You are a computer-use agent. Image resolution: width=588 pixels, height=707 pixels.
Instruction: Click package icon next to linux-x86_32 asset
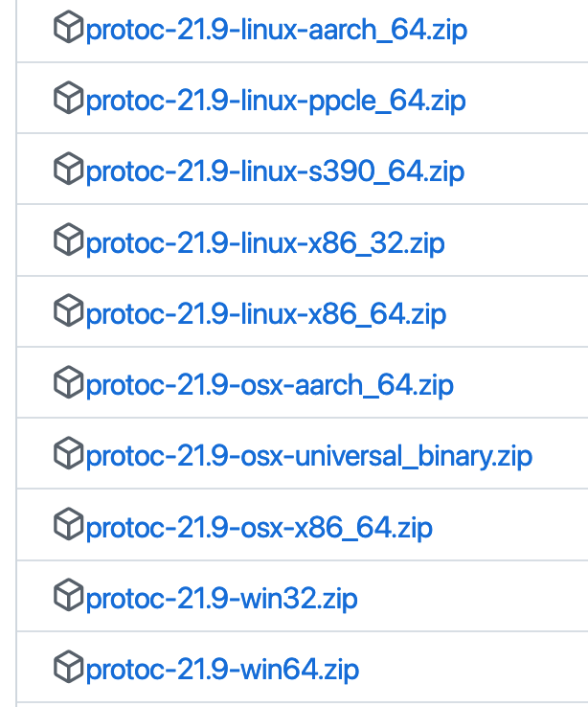[69, 242]
